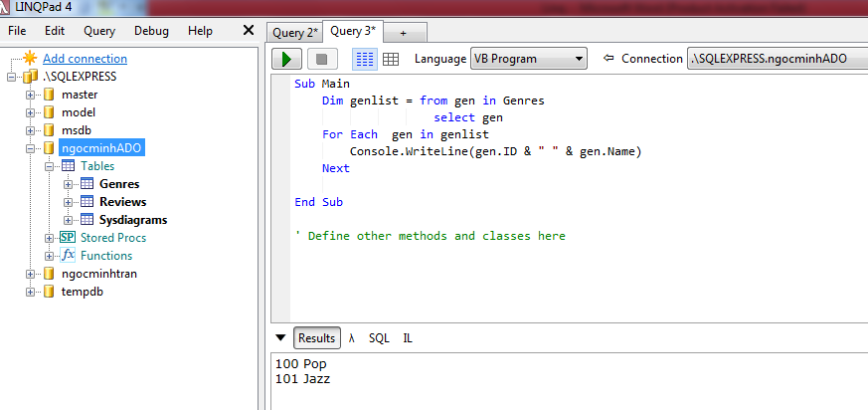Click the LINQPad 4 title bar logo

tap(5, 8)
